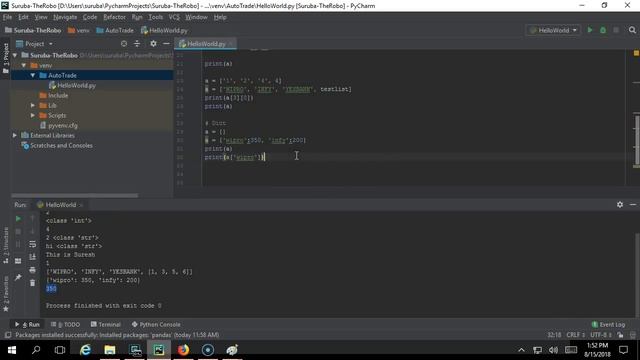The width and height of the screenshot is (640, 360).
Task: Open Project panel settings gear
Action: tap(153, 44)
